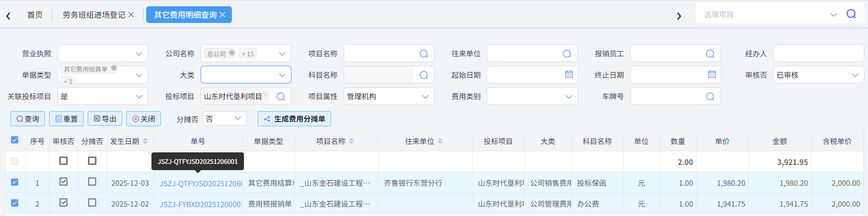Open calendar picker for 终止日期

point(712,75)
